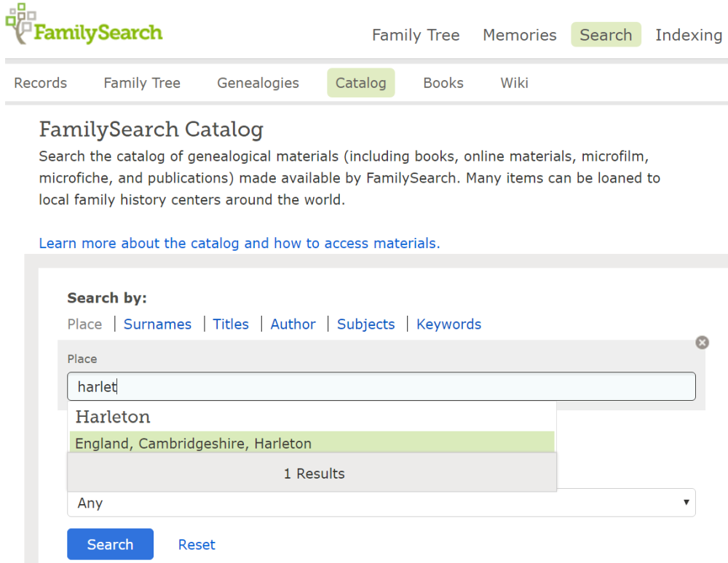Open the Memories top navigation menu

click(519, 35)
